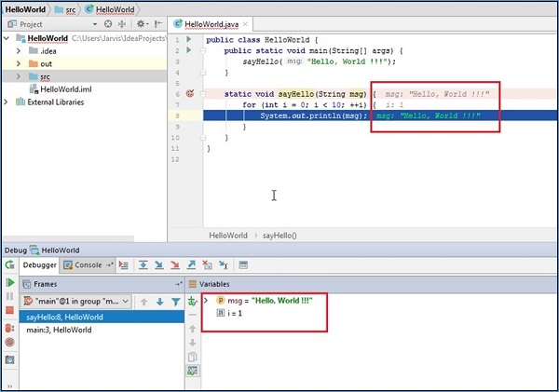The height and width of the screenshot is (392, 559).
Task: Close HelloWorld.java tab
Action: coord(245,24)
